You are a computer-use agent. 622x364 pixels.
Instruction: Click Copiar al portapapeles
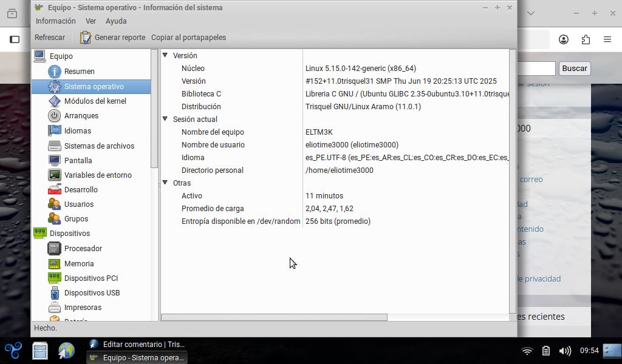click(x=188, y=38)
